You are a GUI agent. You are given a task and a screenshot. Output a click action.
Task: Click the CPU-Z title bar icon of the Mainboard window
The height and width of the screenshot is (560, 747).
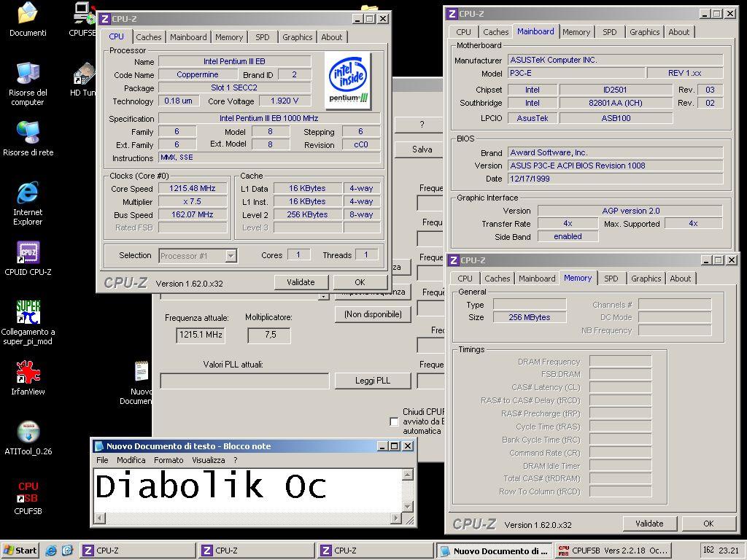pos(452,13)
